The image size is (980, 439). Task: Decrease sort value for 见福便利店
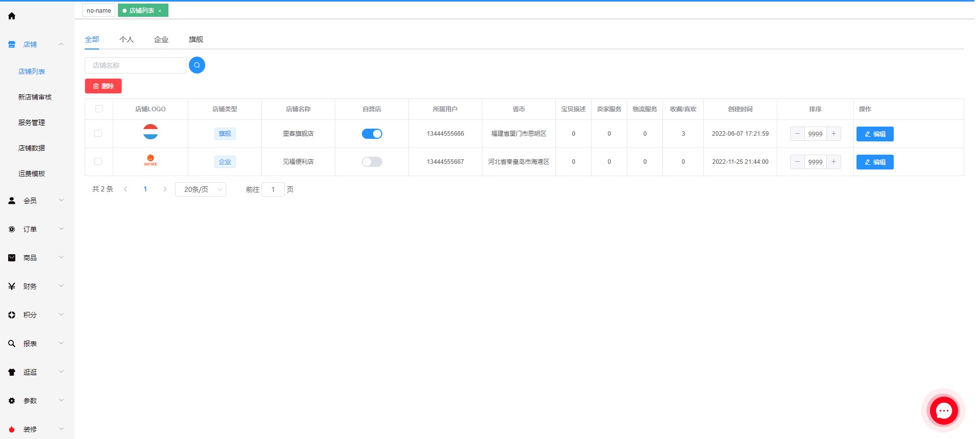coord(797,162)
